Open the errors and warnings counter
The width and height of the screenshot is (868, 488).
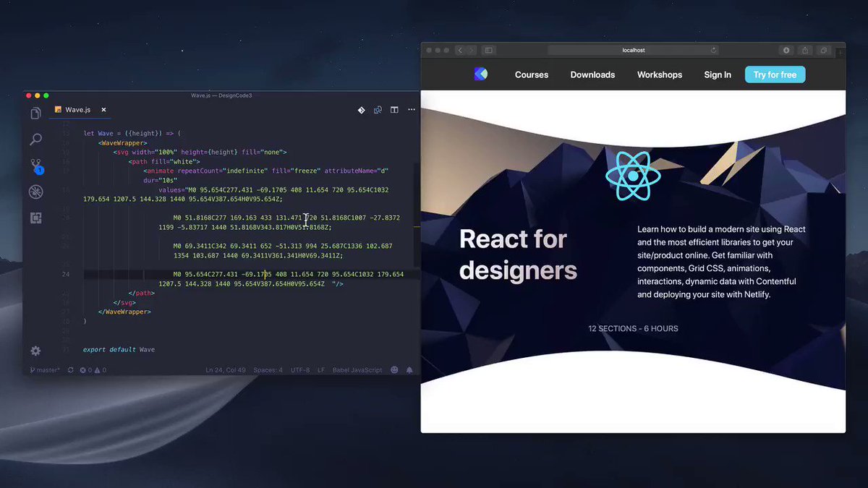click(x=93, y=369)
